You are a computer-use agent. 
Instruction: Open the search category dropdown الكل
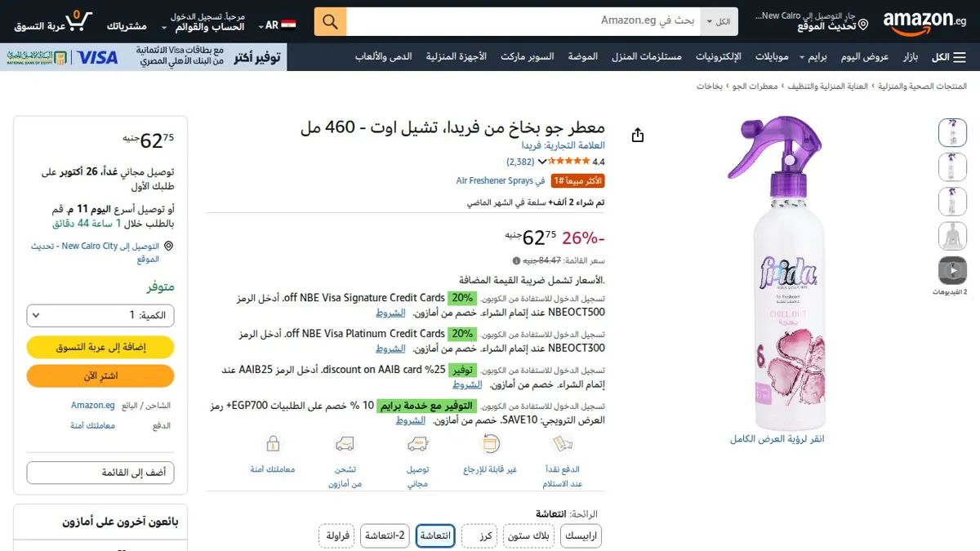(x=719, y=21)
